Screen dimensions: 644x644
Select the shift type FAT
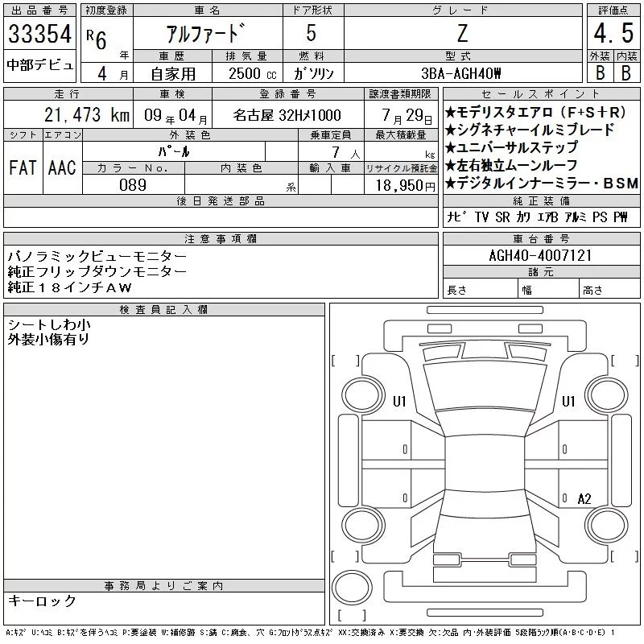(x=23, y=167)
